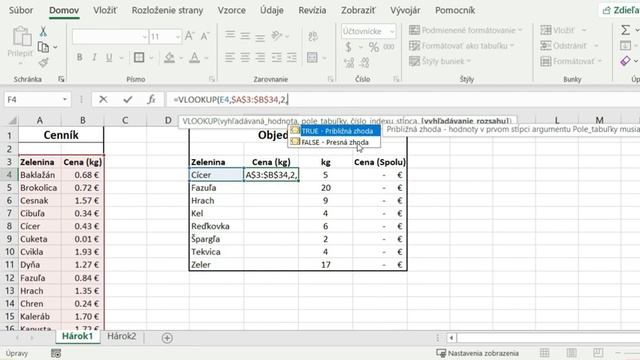Click the Percent style icon
640x360 pixels.
(373, 47)
